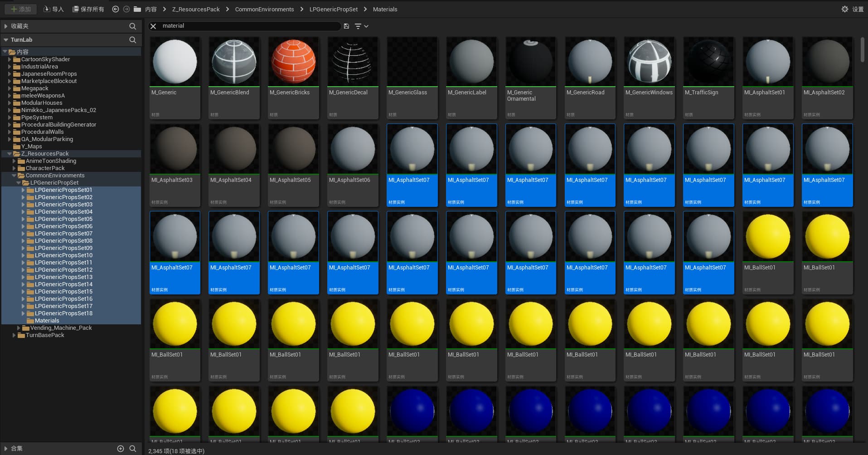Viewport: 868px width, 455px height.
Task: Search collections with the magnifier icon
Action: [x=132, y=449]
